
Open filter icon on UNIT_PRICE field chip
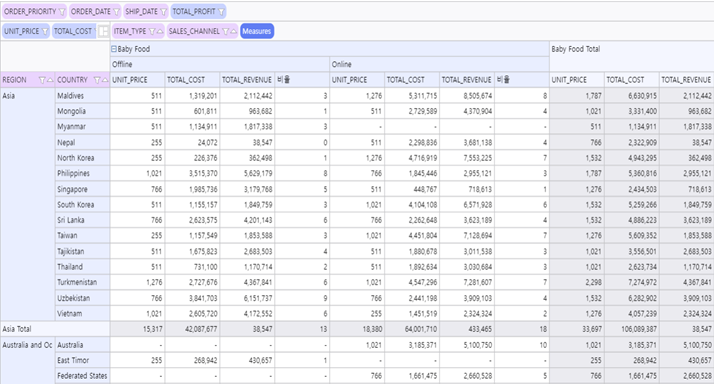tap(45, 31)
